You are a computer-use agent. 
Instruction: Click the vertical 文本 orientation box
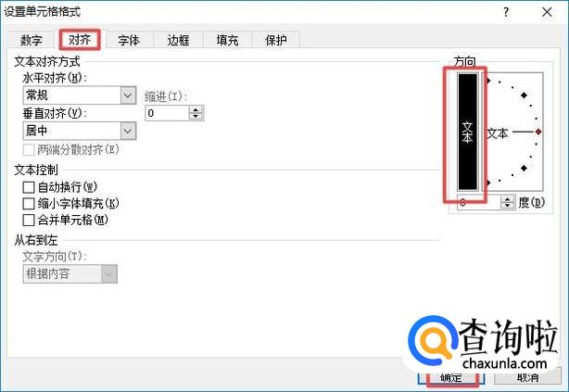tap(467, 132)
